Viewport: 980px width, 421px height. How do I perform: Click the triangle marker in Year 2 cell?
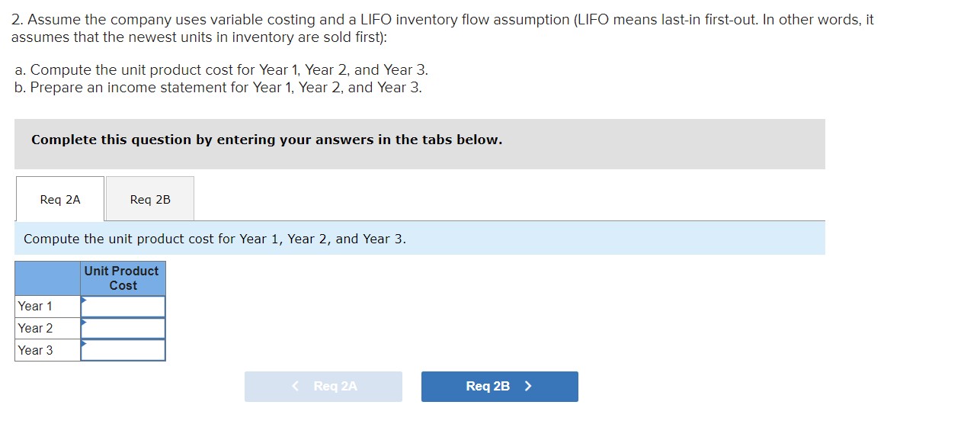84,322
